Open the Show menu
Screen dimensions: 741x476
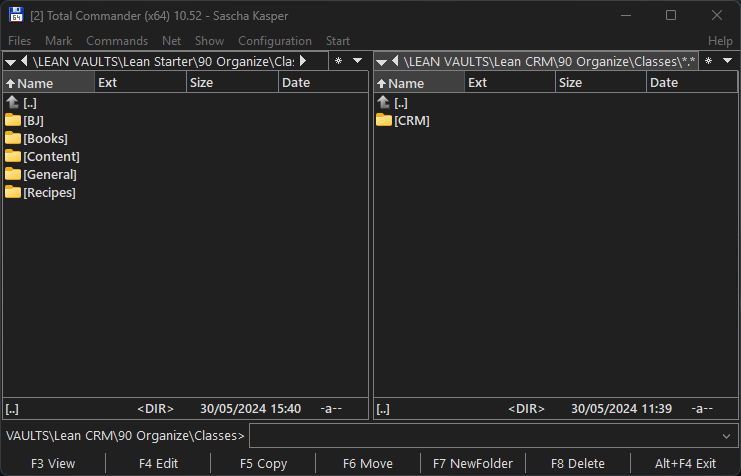(209, 41)
